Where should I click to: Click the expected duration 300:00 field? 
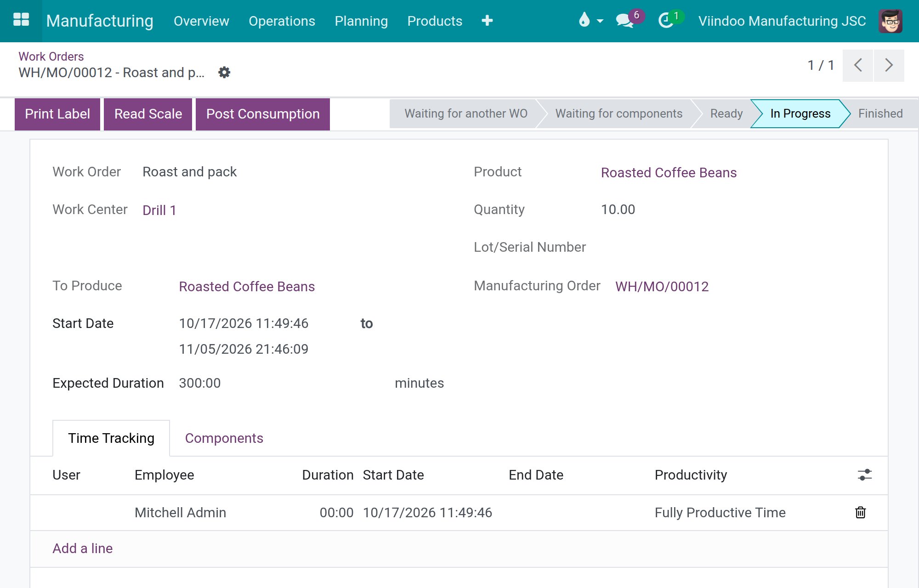(200, 383)
